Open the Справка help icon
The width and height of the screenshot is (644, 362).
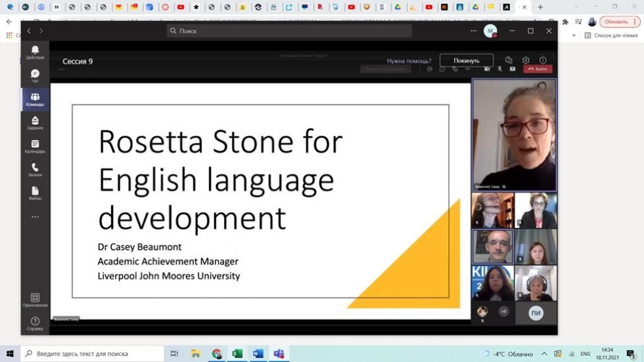tap(35, 323)
